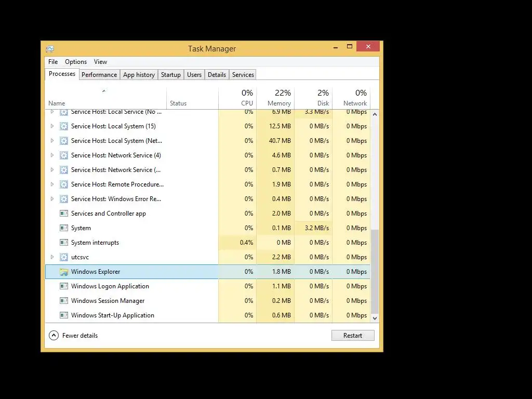This screenshot has height=399, width=532.
Task: Click the Services and Controller app icon
Action: (64, 214)
